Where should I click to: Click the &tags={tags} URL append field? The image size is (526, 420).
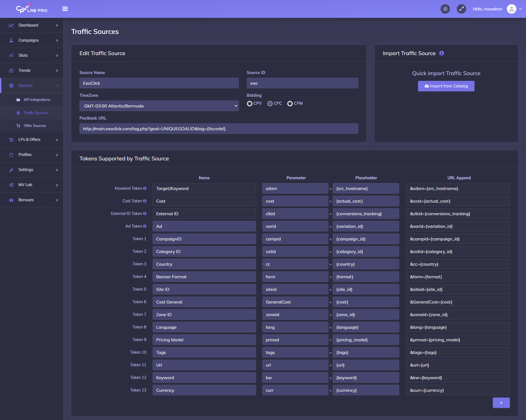click(458, 352)
